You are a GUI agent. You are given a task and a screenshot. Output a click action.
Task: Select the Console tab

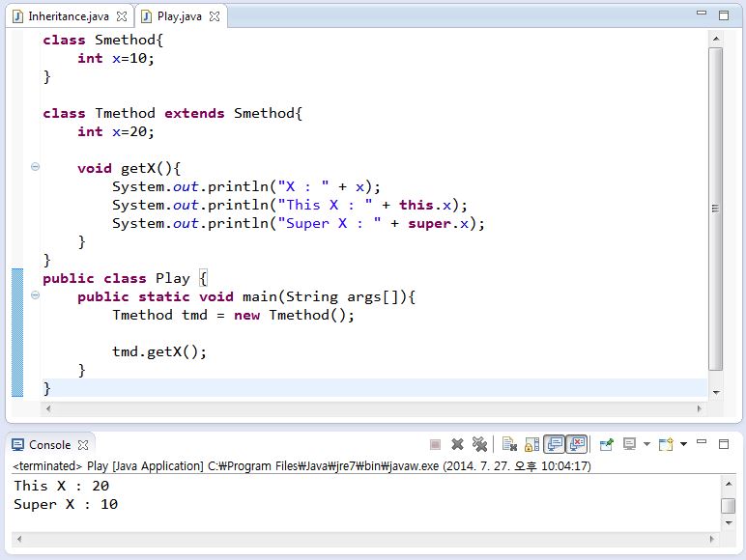coord(49,445)
